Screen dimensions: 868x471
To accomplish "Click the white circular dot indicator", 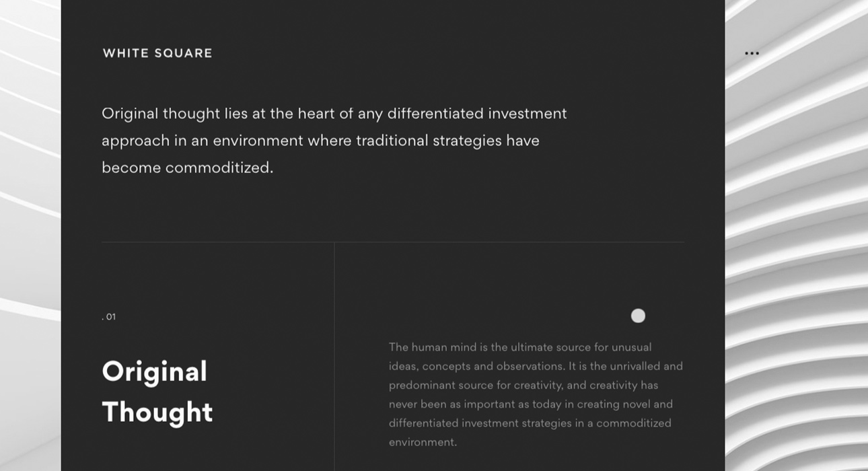I will pyautogui.click(x=638, y=316).
